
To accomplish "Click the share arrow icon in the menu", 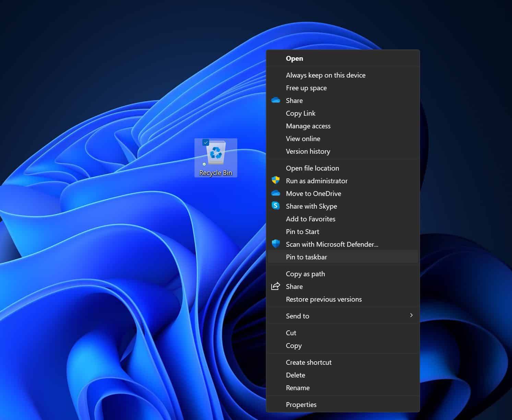I will point(276,286).
